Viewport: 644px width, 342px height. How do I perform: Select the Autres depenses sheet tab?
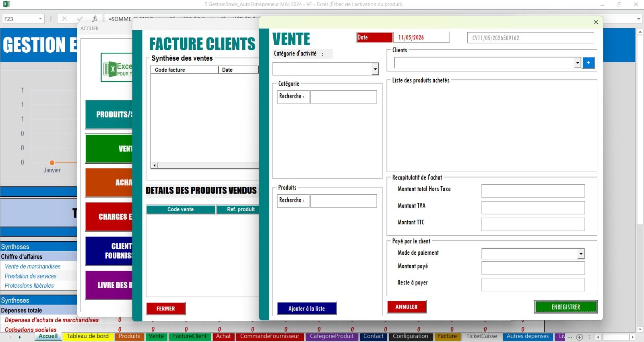(528, 337)
